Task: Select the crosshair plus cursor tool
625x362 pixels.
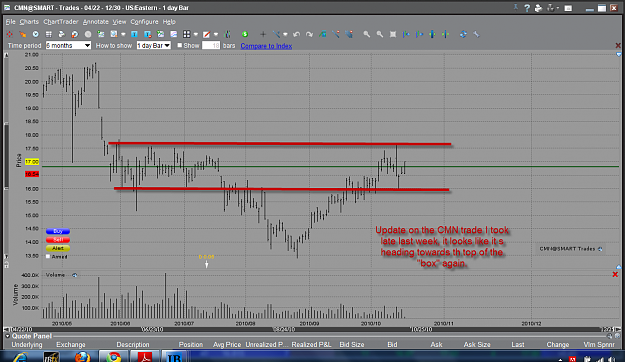Action: (263, 34)
